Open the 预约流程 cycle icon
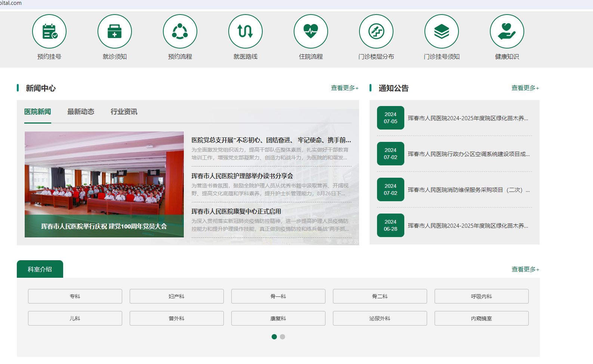Viewport: 593px width, 364px height. click(x=180, y=31)
